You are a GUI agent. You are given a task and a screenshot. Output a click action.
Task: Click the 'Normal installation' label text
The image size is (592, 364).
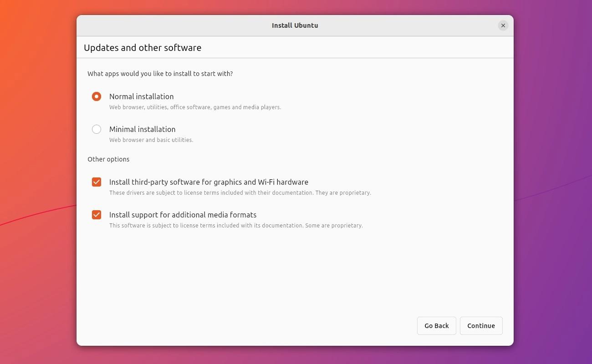click(141, 96)
